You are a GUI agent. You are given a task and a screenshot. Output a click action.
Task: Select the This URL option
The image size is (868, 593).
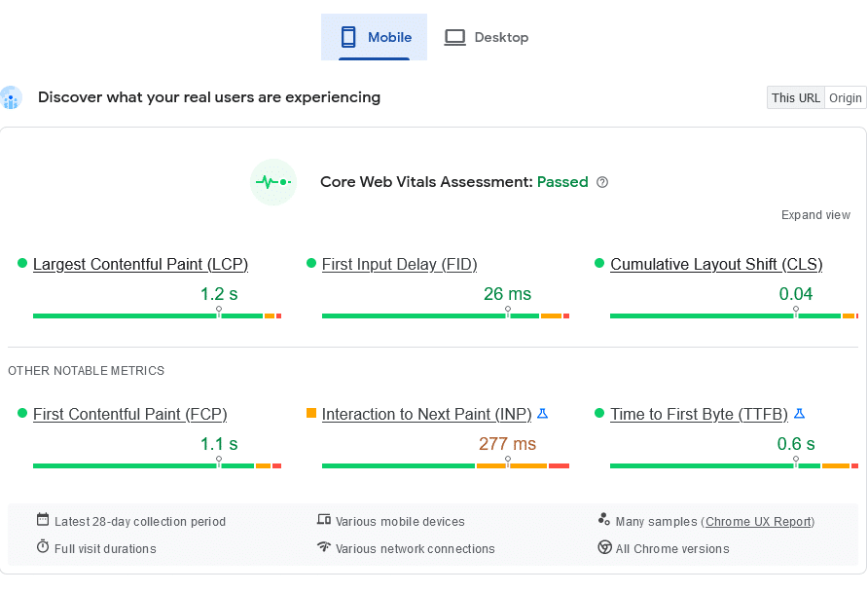click(x=795, y=97)
